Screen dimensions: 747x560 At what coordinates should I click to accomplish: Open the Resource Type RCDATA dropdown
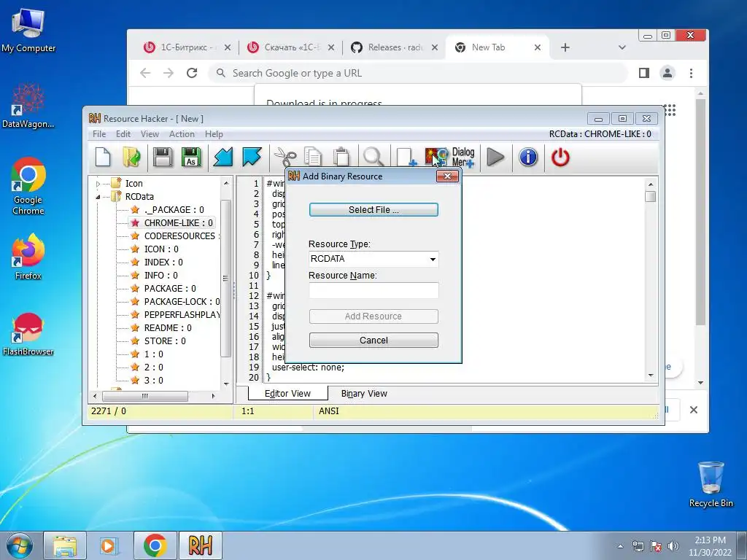pyautogui.click(x=373, y=259)
